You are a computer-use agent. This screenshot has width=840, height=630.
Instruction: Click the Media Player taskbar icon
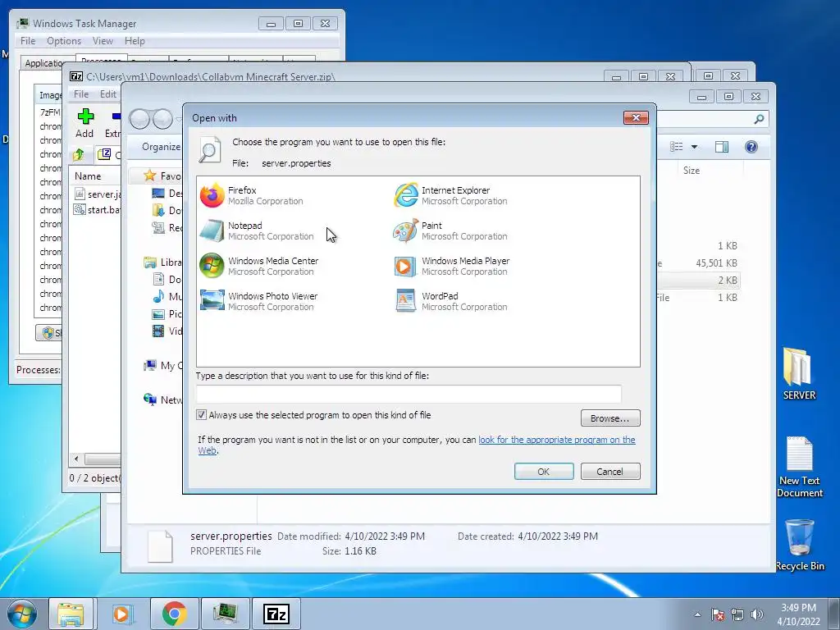click(x=122, y=614)
